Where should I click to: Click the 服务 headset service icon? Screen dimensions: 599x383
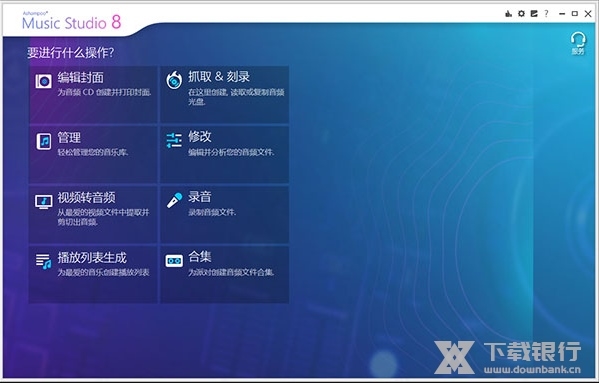578,43
